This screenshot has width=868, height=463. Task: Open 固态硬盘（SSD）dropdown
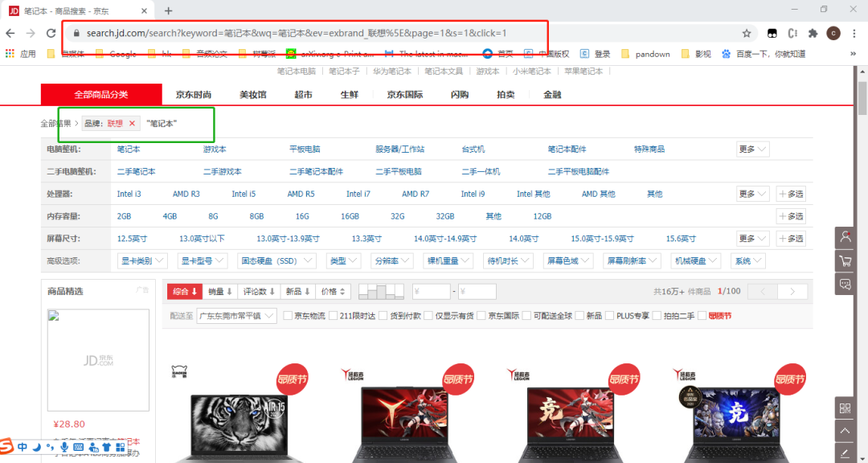[276, 260]
